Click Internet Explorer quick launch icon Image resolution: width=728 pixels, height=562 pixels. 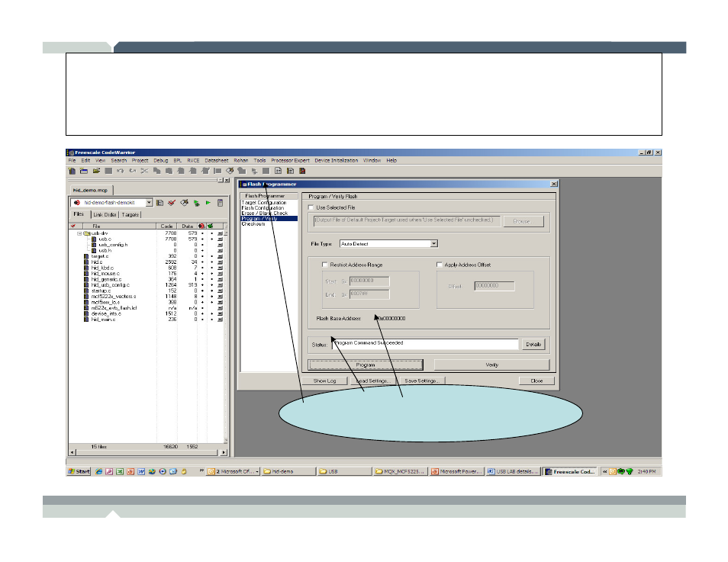coord(99,471)
